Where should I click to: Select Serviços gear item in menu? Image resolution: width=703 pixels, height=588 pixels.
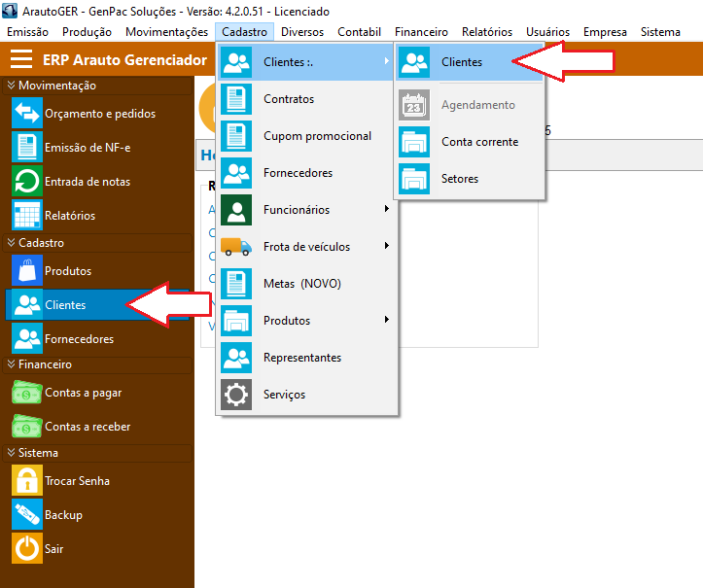284,395
